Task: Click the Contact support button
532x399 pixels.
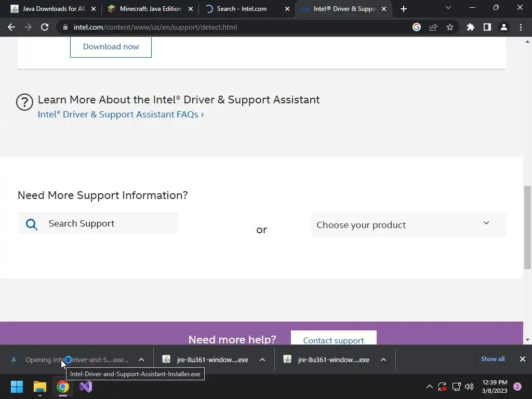Action: (x=334, y=338)
